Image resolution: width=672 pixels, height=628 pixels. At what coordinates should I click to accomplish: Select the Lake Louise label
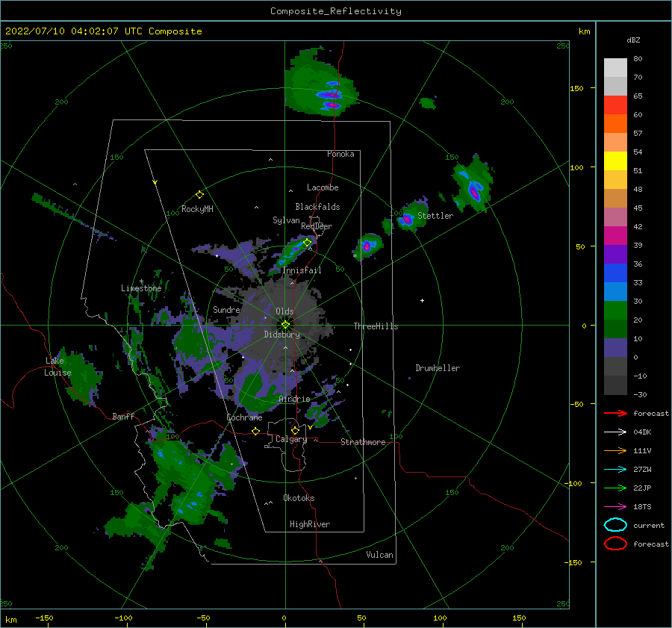[x=57, y=367]
